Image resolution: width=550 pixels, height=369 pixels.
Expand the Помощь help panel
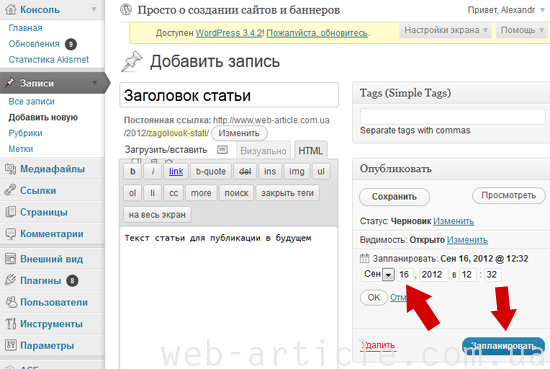[x=522, y=30]
